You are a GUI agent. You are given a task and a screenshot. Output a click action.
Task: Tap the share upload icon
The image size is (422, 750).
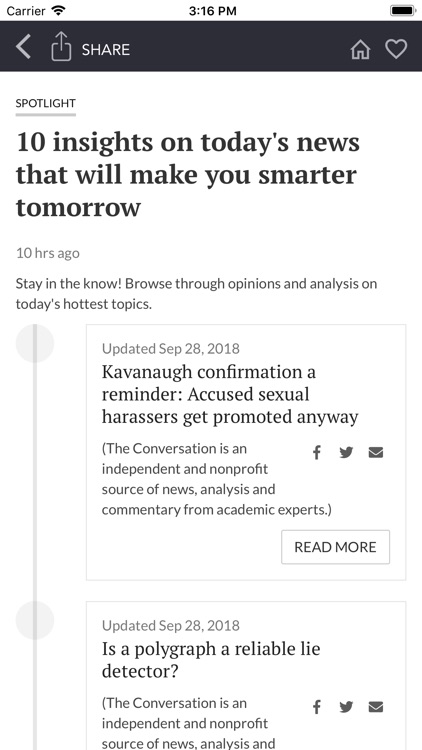tap(61, 46)
